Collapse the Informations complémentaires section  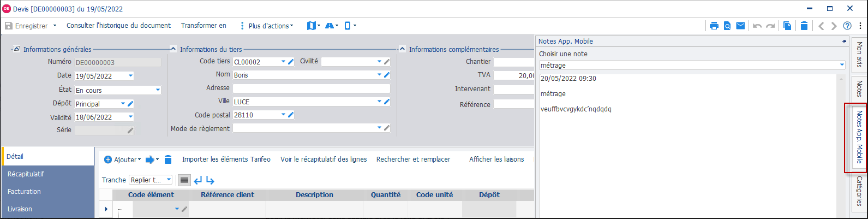[402, 49]
